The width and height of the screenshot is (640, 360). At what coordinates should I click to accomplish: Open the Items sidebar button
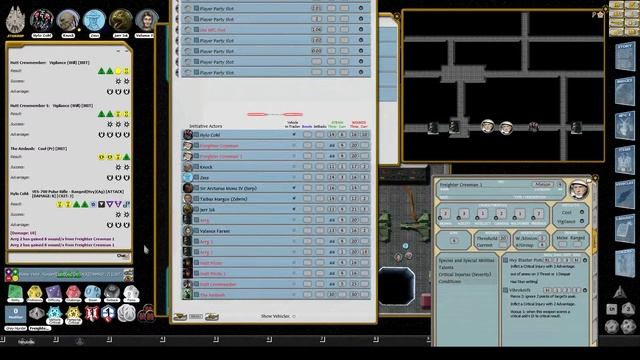point(625,160)
